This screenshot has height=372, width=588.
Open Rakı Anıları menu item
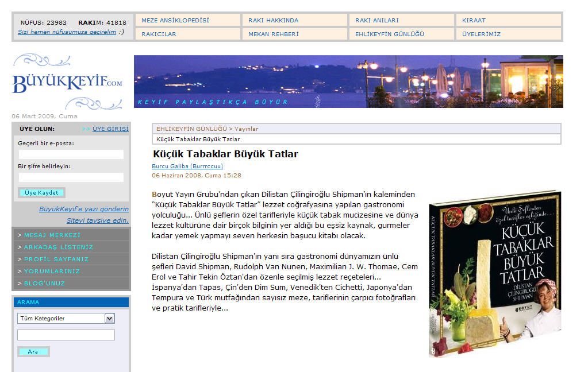tap(376, 20)
